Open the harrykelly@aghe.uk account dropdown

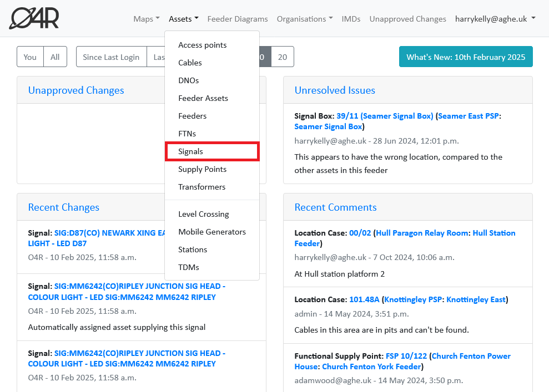pos(495,19)
